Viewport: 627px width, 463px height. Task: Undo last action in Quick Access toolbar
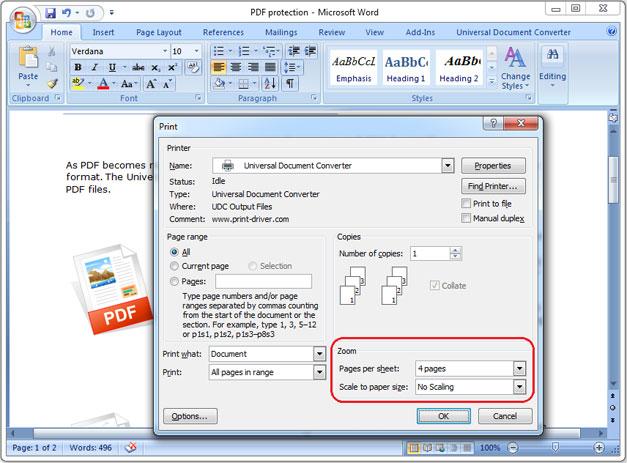[x=66, y=13]
